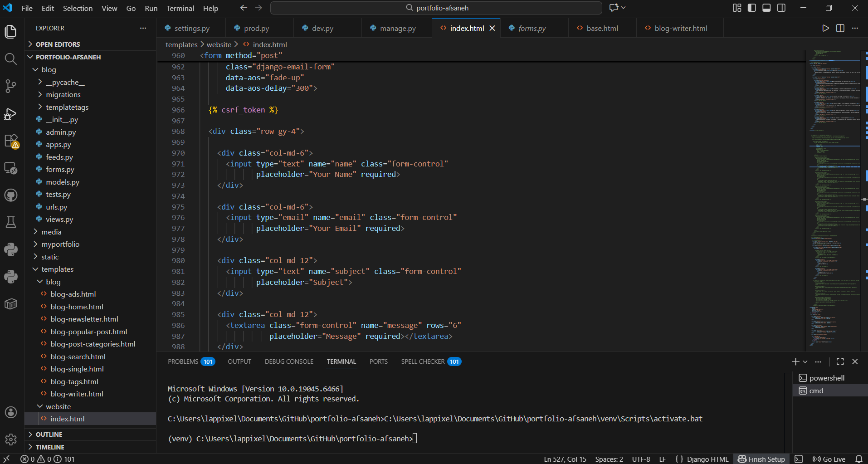Run the Python file via play button

click(x=825, y=28)
